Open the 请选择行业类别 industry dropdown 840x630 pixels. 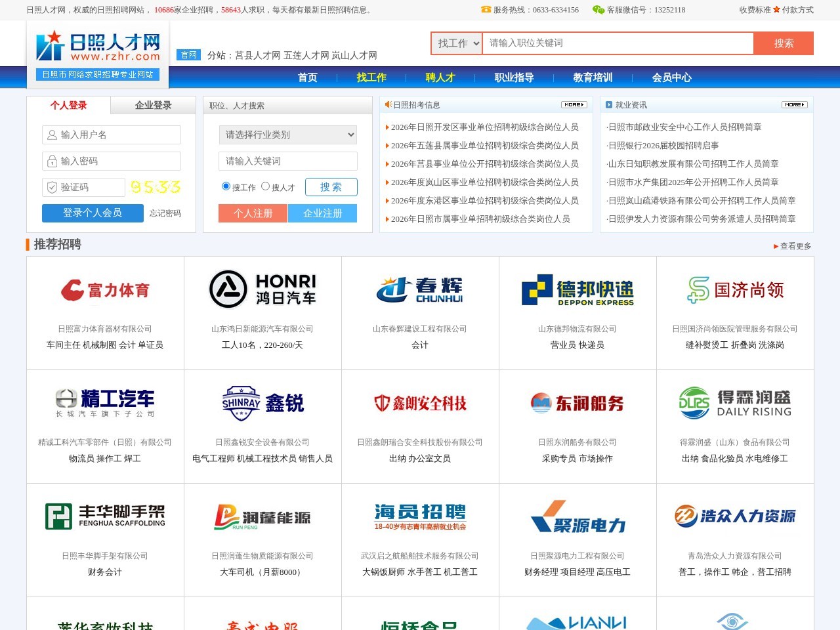pyautogui.click(x=287, y=135)
